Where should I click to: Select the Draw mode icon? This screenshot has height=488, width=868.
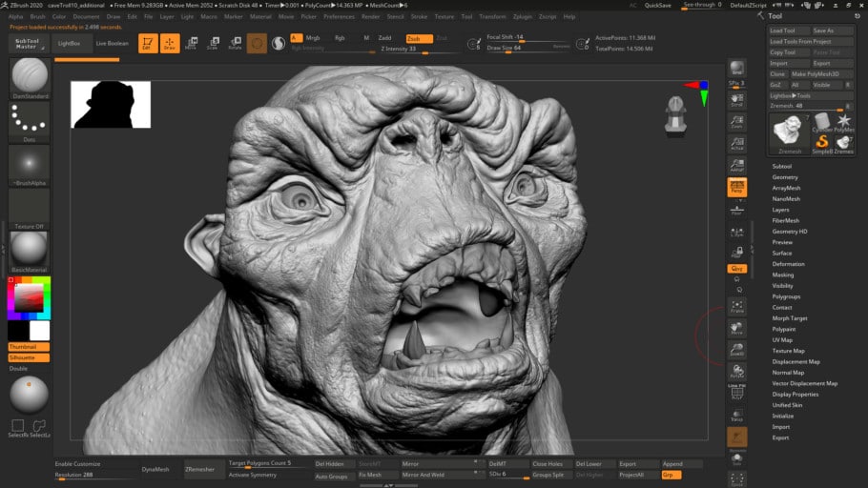coord(170,43)
